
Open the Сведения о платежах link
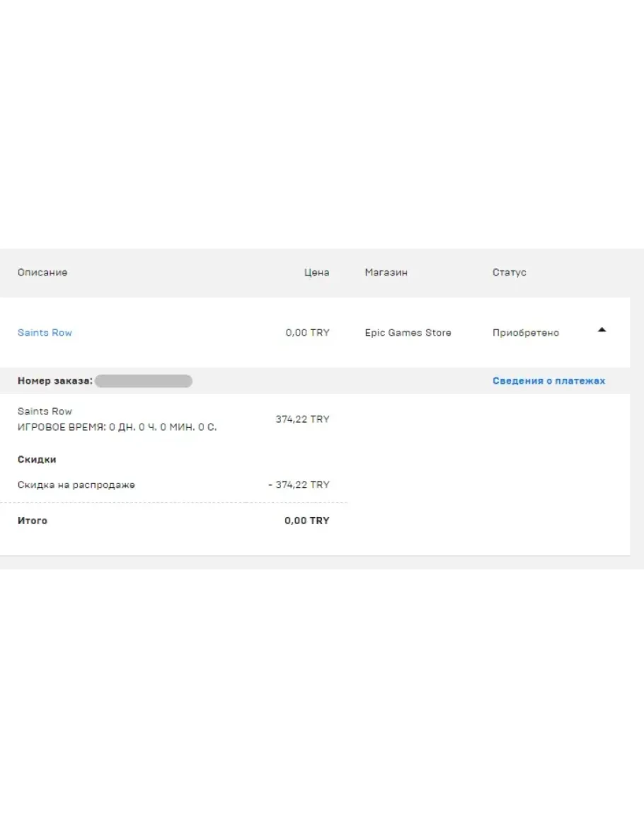click(548, 381)
